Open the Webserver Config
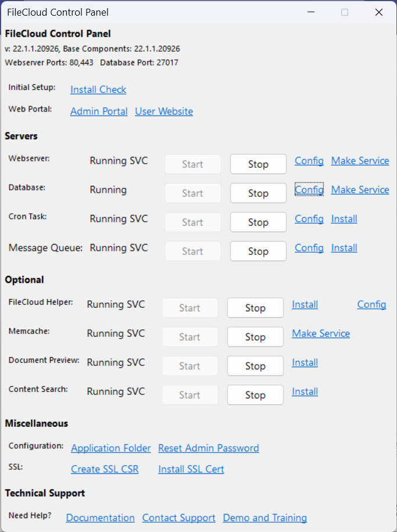 pyautogui.click(x=309, y=160)
